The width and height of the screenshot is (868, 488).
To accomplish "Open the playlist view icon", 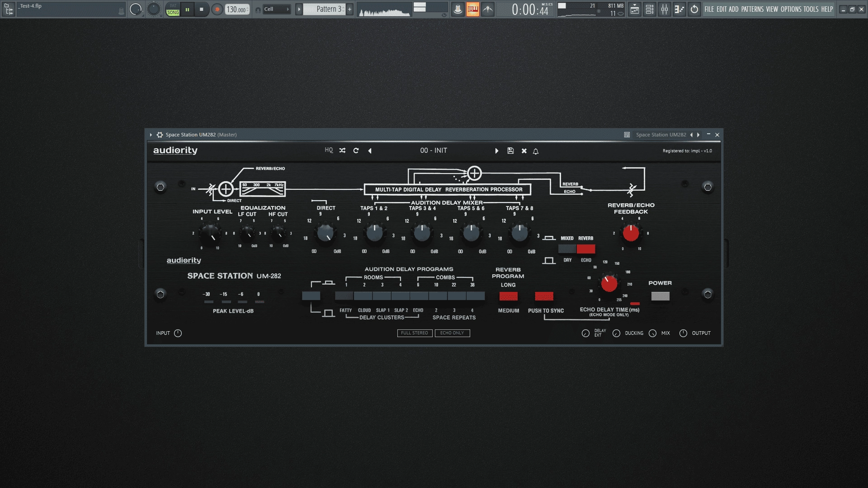I will [635, 9].
